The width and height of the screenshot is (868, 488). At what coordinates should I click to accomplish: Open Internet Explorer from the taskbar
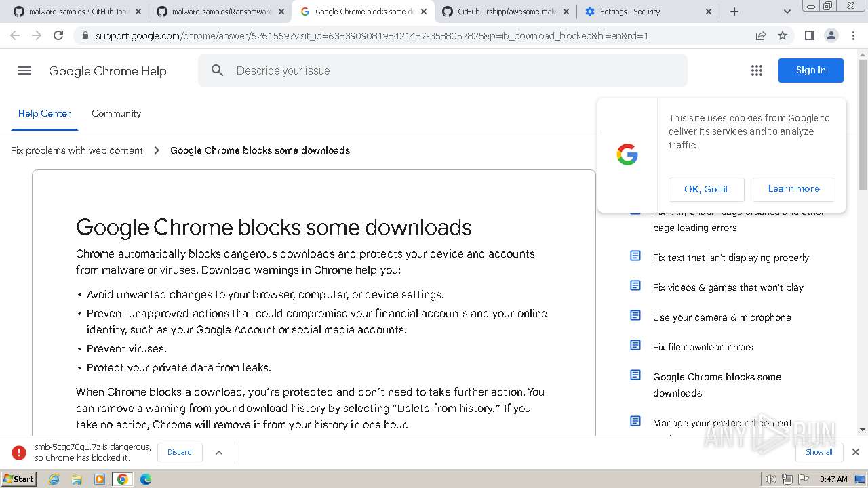click(x=54, y=479)
